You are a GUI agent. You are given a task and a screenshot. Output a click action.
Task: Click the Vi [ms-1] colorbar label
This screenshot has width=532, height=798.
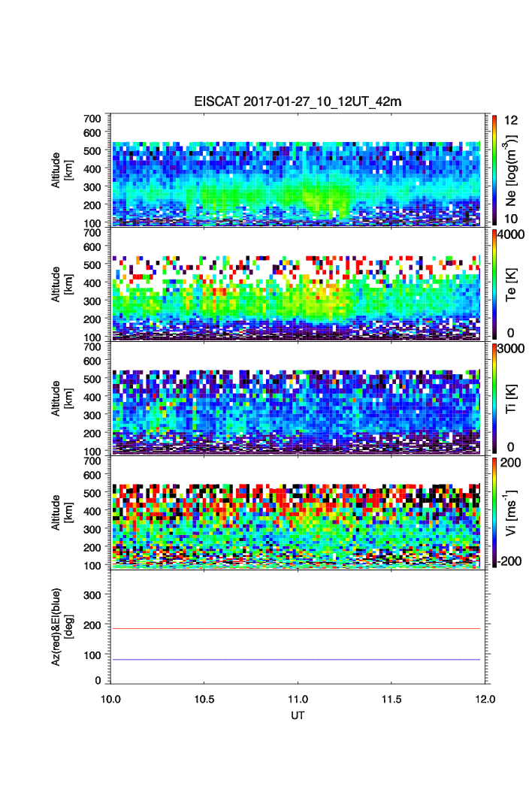click(x=513, y=512)
